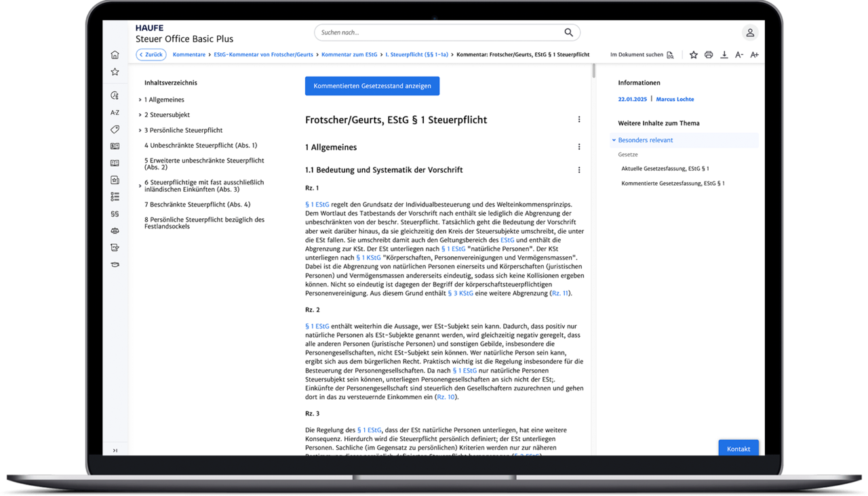Go back using the 'Zurück' button

click(151, 55)
